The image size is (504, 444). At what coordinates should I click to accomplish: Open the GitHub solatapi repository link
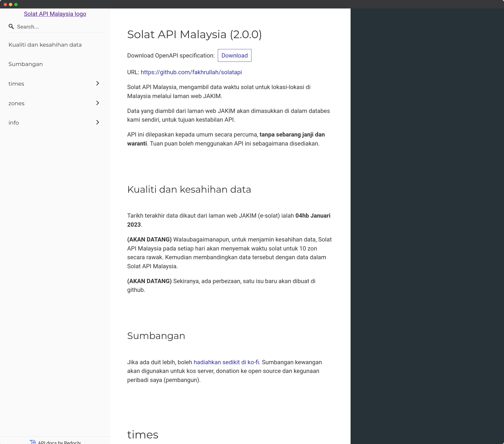(x=191, y=72)
